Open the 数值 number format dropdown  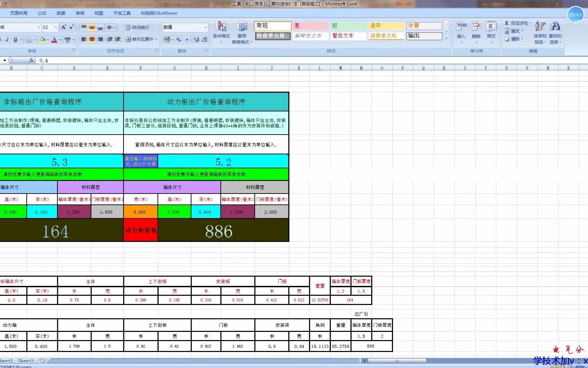pyautogui.click(x=205, y=27)
